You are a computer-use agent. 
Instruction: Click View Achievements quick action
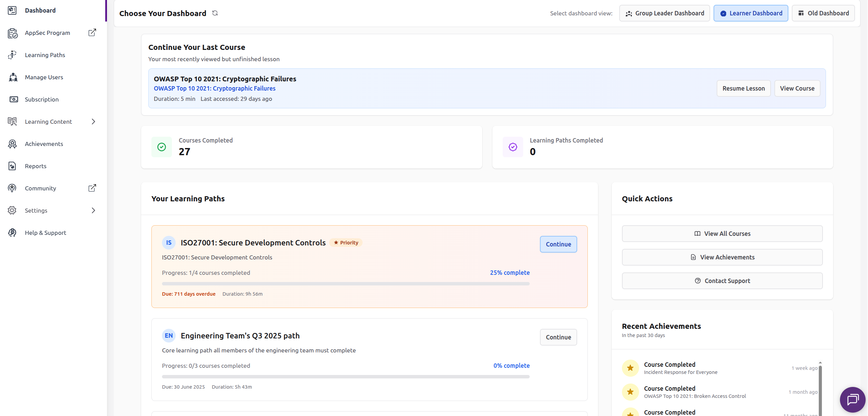tap(722, 257)
